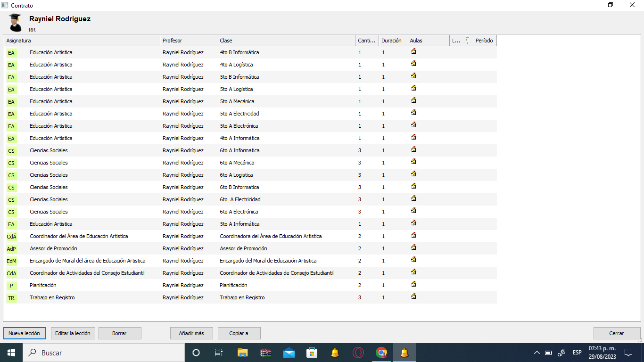Select the Planifcación subject text
644x362 pixels.
pos(43,285)
